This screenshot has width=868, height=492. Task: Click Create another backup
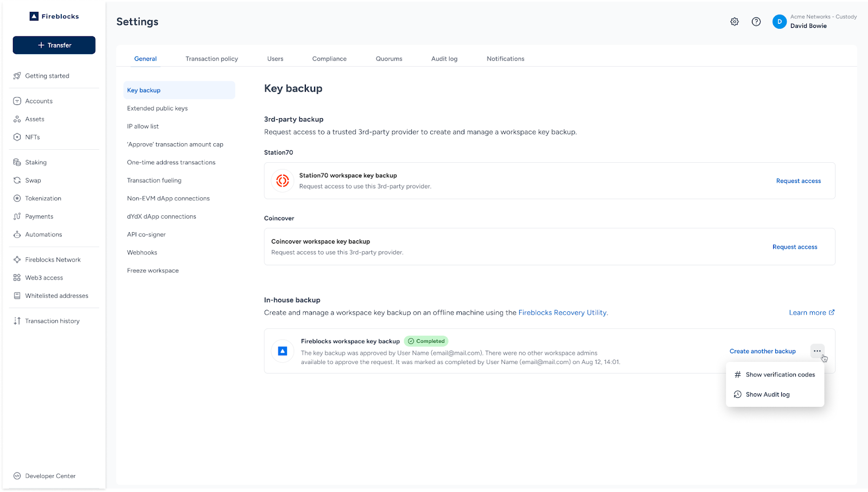click(763, 352)
